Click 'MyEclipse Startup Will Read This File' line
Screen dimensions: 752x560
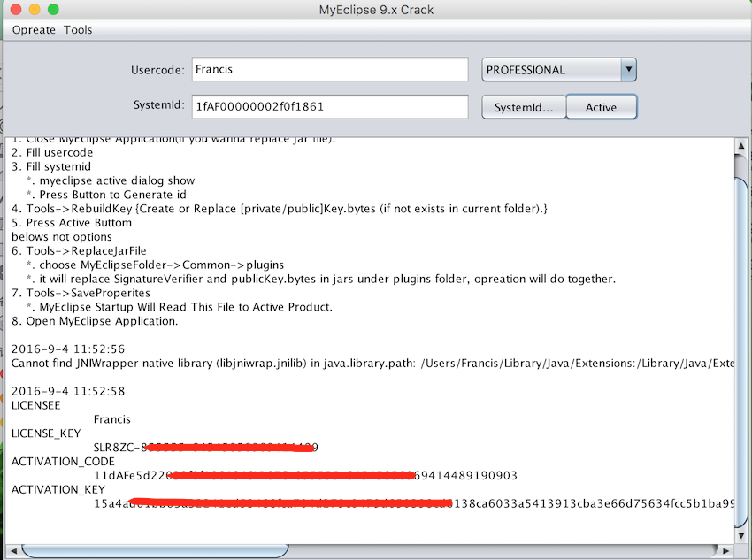point(180,307)
